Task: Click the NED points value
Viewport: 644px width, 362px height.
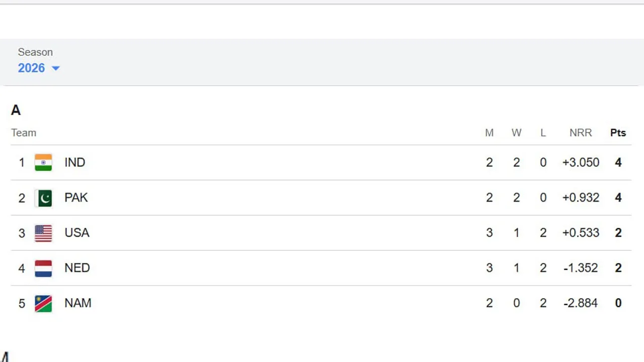Action: click(x=618, y=268)
